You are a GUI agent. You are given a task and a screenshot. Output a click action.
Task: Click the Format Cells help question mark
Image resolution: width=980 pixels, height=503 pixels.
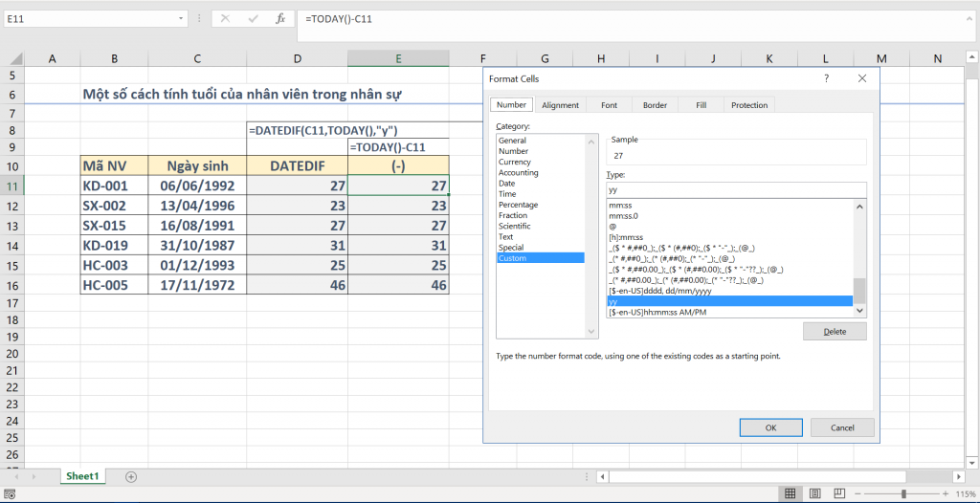pyautogui.click(x=827, y=78)
